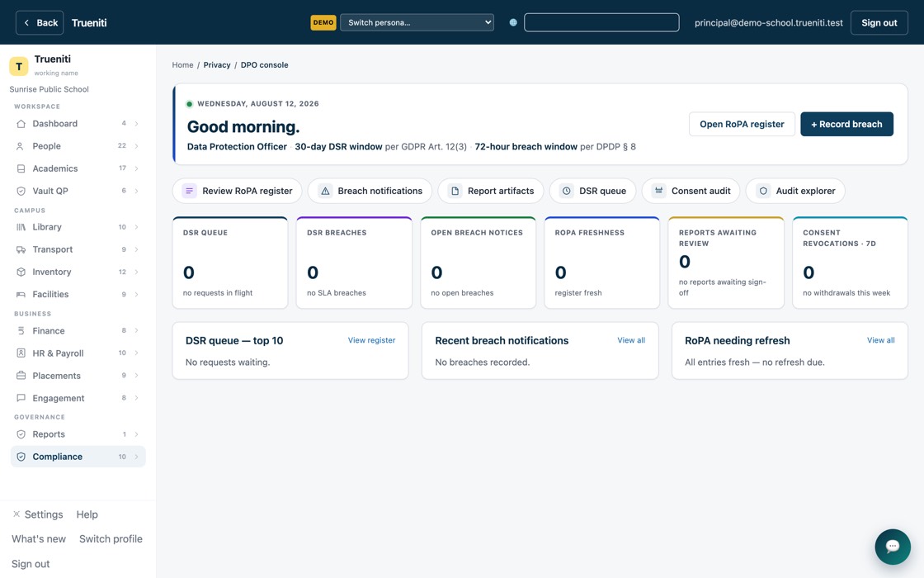Click the RoPA Freshness stat card
This screenshot has height=578, width=924.
tap(601, 263)
